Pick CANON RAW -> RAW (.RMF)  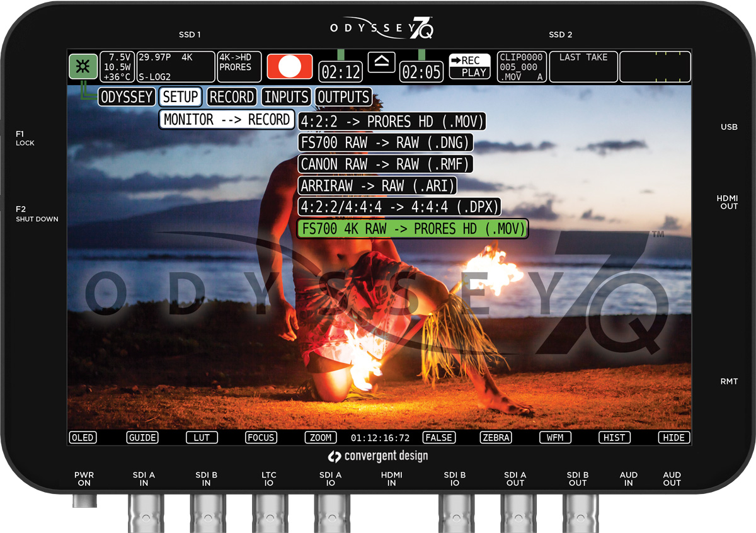(386, 164)
